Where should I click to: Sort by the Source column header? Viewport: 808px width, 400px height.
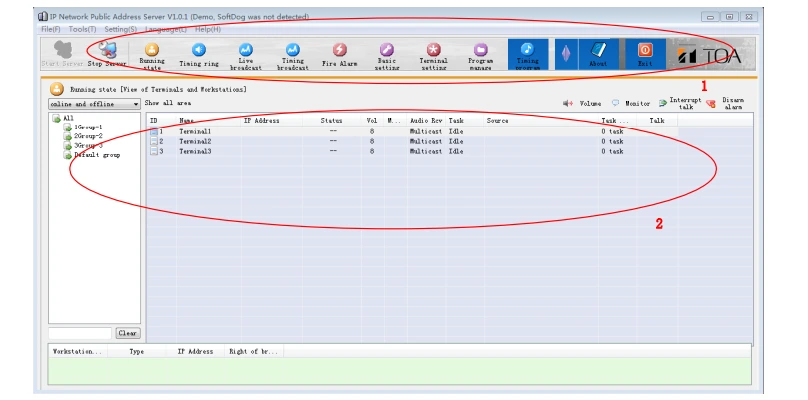pyautogui.click(x=541, y=121)
